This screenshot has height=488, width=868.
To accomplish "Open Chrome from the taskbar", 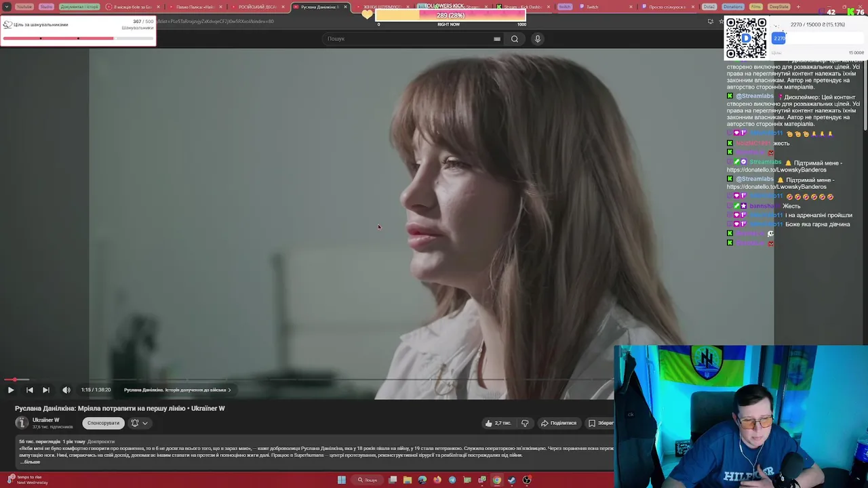I will pyautogui.click(x=497, y=480).
